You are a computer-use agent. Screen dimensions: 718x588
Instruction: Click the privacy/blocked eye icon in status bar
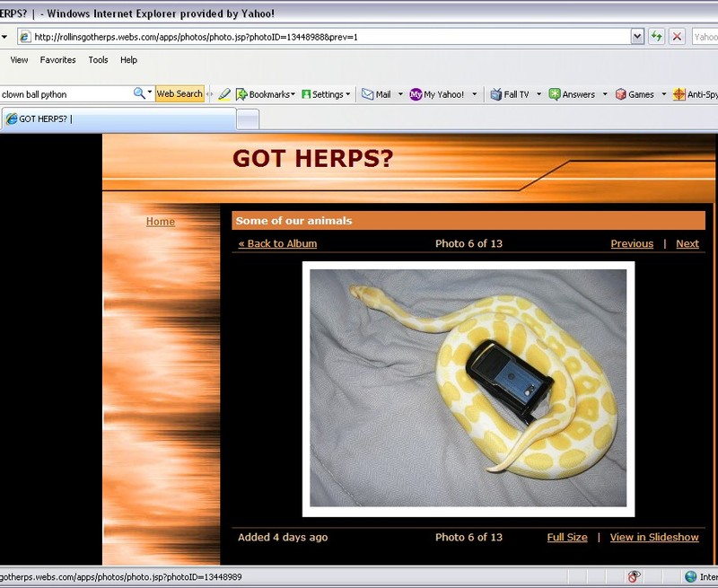(x=635, y=576)
